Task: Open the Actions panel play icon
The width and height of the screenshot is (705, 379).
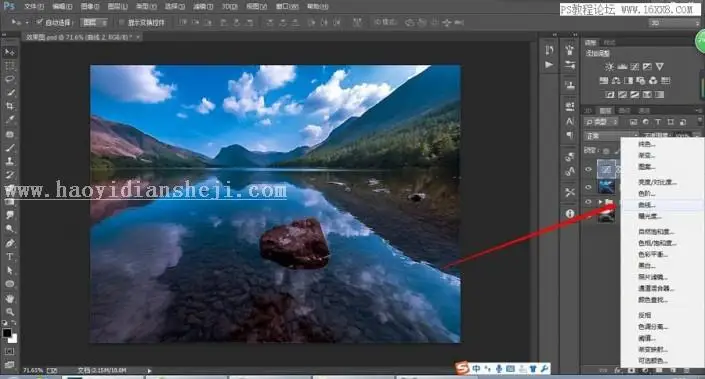Action: click(549, 65)
